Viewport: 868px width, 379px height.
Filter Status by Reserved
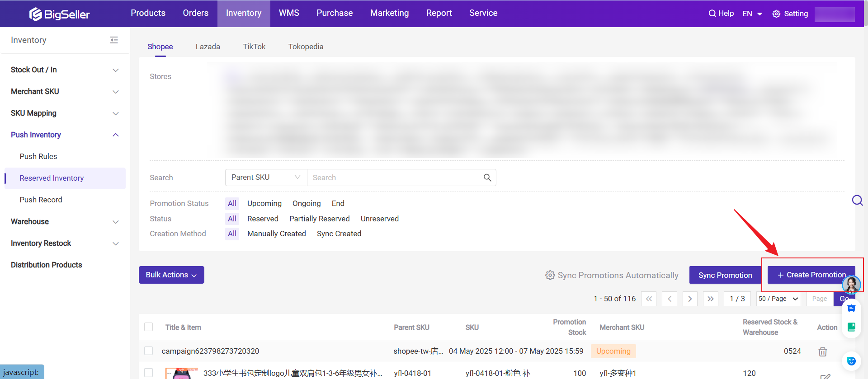point(263,219)
